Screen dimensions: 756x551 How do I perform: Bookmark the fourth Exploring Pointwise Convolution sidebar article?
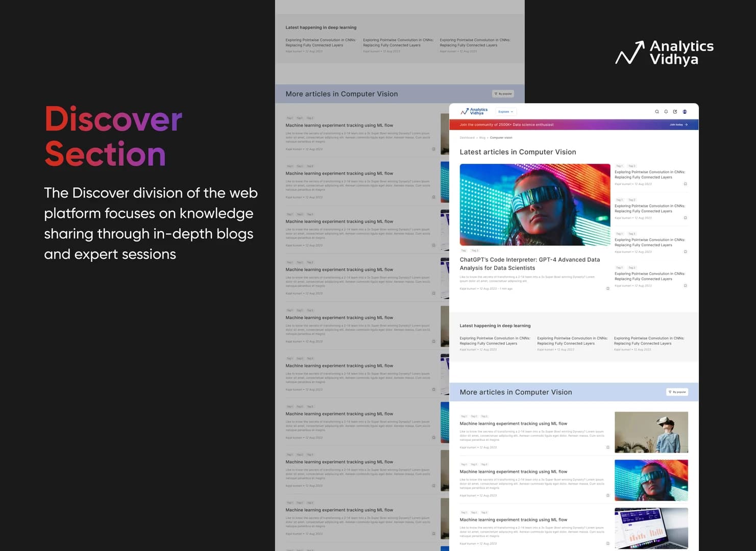(x=685, y=286)
